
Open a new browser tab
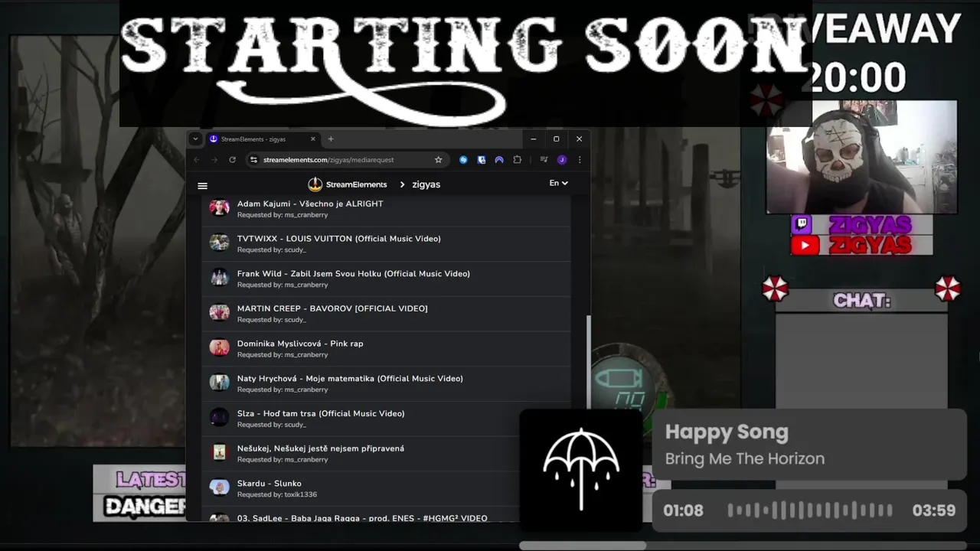pyautogui.click(x=331, y=139)
